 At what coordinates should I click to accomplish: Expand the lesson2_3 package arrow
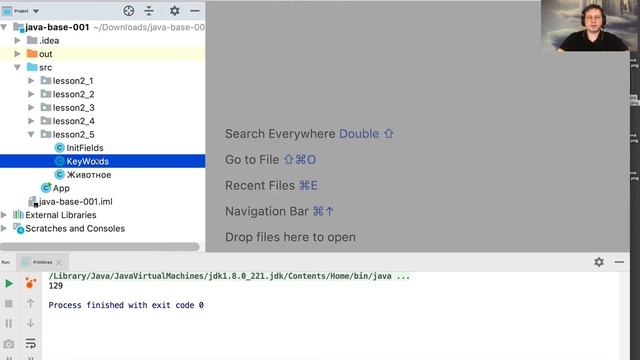[31, 108]
